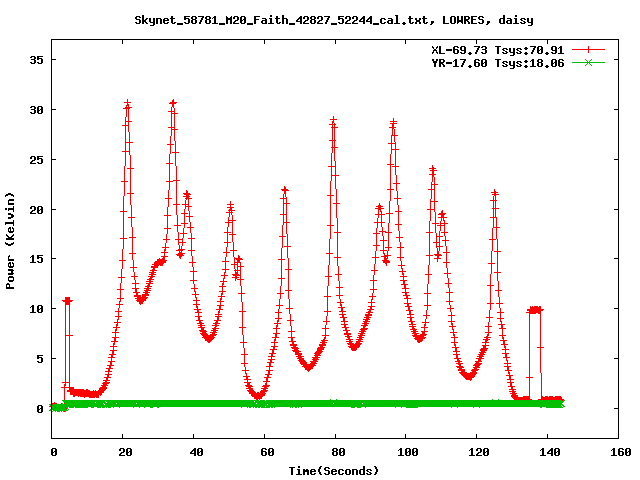
Task: Click y-axis tick label 15
Action: 36,259
